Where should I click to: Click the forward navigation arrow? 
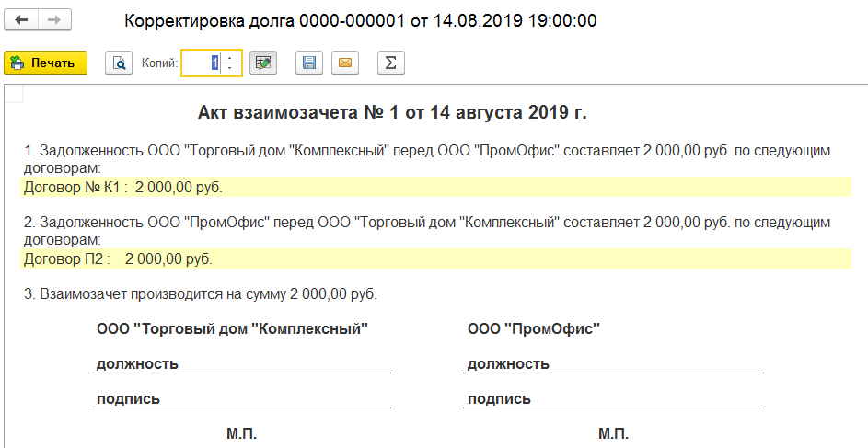tap(54, 20)
